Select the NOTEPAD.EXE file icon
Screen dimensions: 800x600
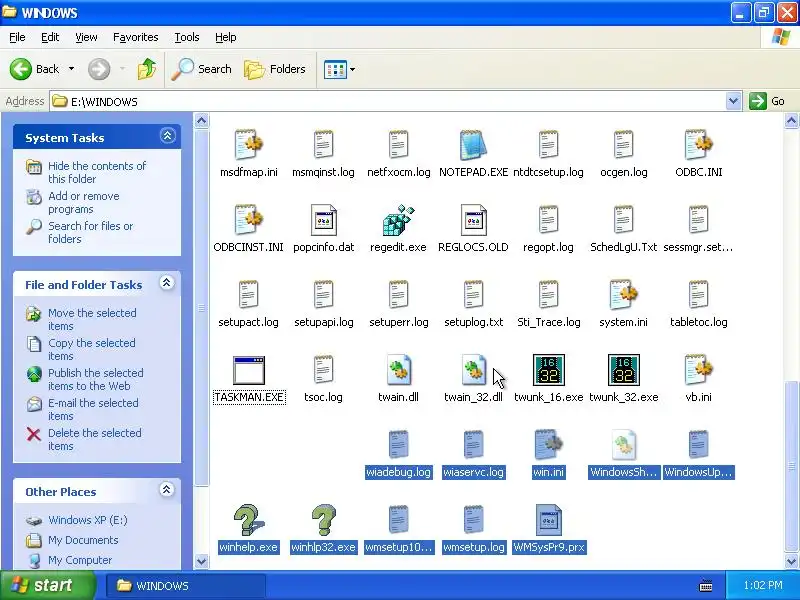tap(473, 145)
